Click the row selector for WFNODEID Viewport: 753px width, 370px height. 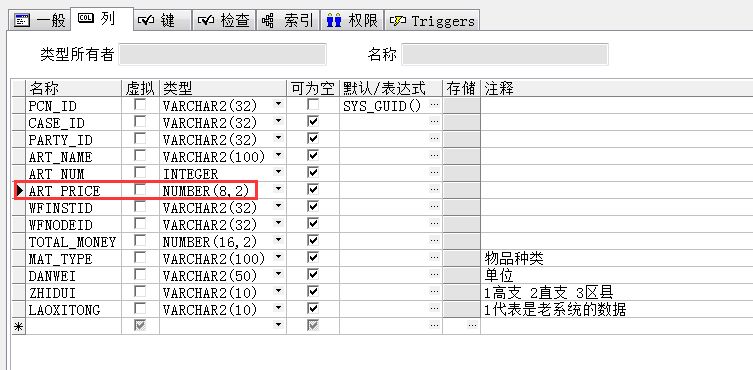19,224
